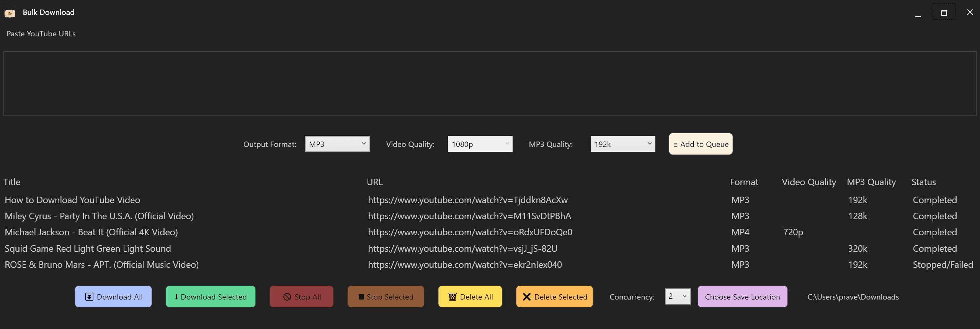Image resolution: width=980 pixels, height=329 pixels.
Task: Click the Completed status of Squid Game row
Action: [935, 249]
